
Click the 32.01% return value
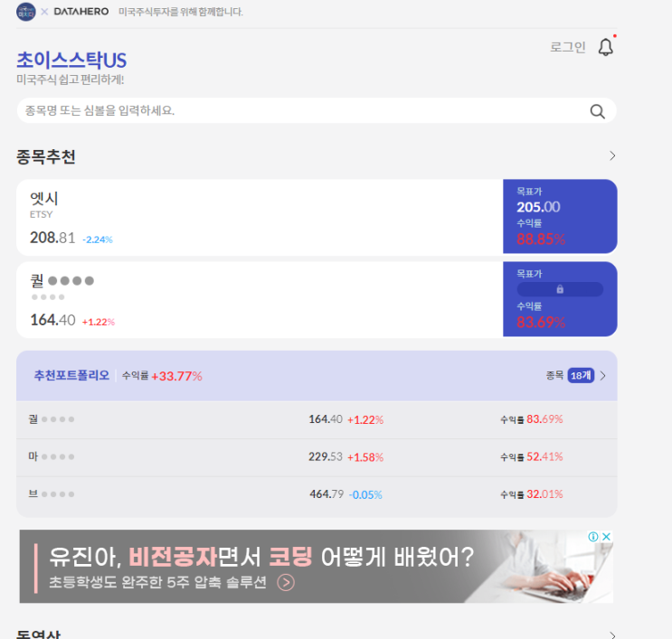click(544, 494)
